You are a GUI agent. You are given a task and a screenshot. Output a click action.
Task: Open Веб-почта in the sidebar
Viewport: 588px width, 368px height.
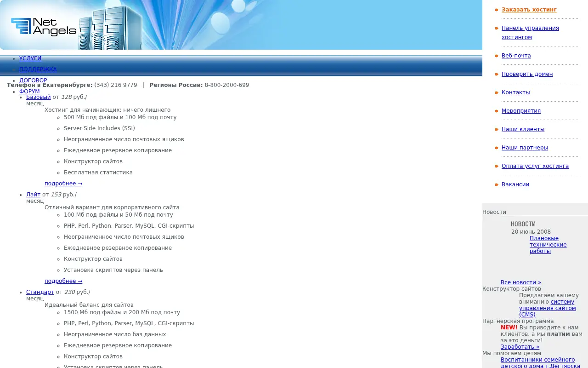tap(516, 56)
